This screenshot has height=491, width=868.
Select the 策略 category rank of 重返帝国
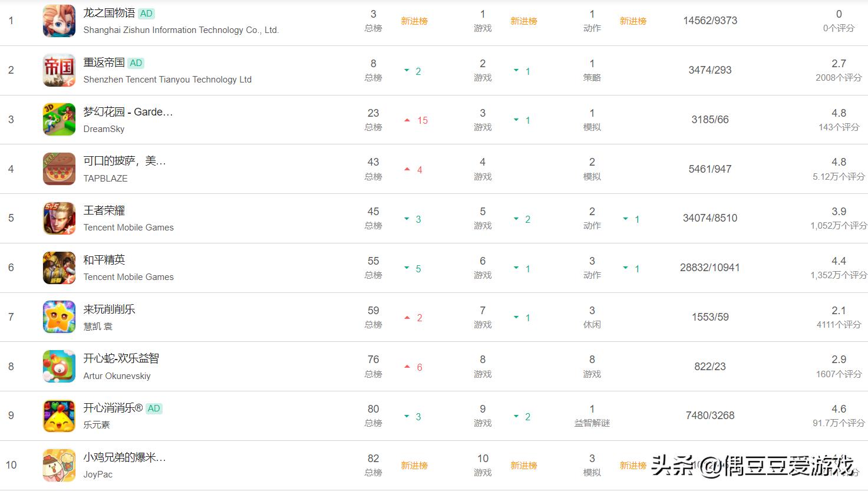tap(592, 70)
